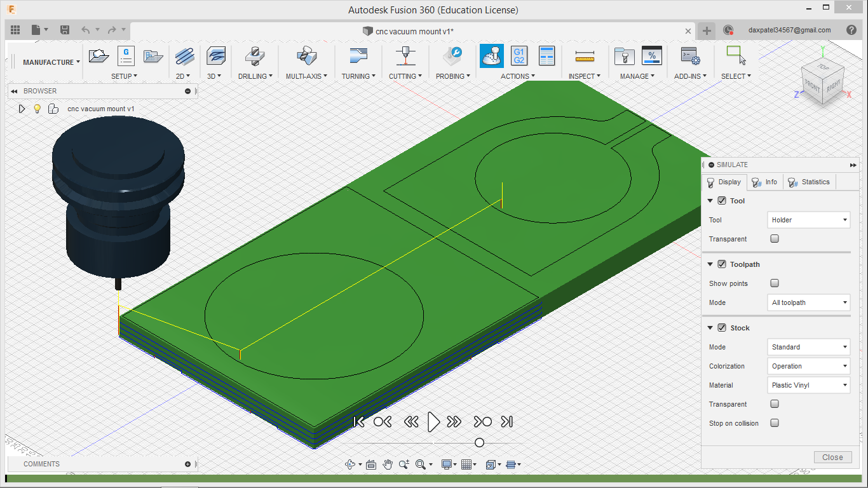Viewport: 868px width, 488px height.
Task: Open the daxpatel34567@gmail.com account menu
Action: click(x=789, y=30)
